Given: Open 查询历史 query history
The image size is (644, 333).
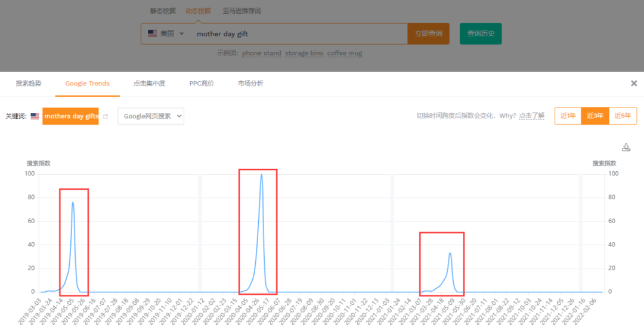Looking at the screenshot, I should [481, 34].
